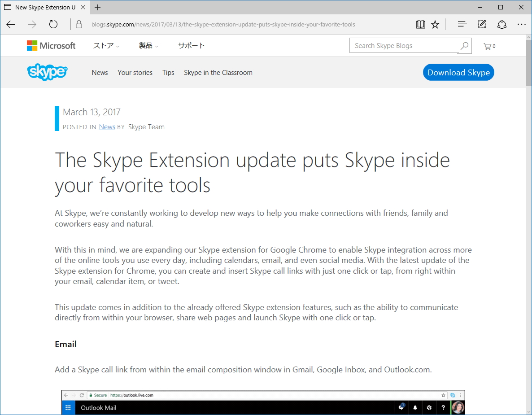Open Edge's More actions (ellipsis) menu
This screenshot has width=532, height=415.
pos(521,24)
